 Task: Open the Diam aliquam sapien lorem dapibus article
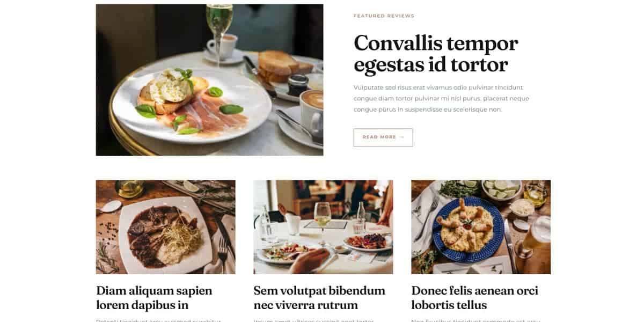click(154, 298)
